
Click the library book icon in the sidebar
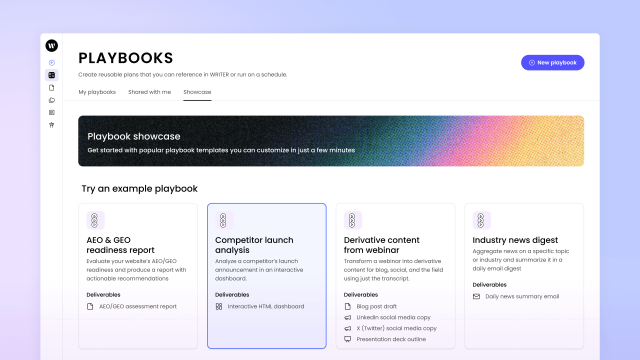pyautogui.click(x=51, y=112)
